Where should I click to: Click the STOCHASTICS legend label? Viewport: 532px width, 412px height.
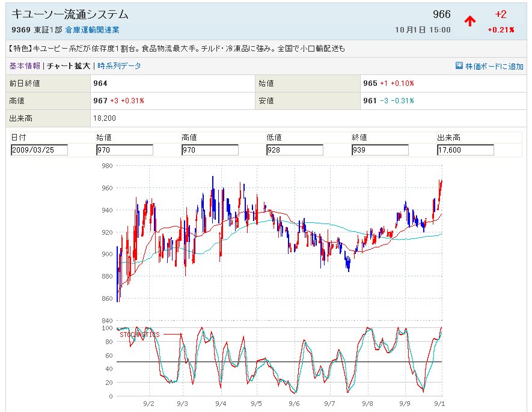(139, 335)
